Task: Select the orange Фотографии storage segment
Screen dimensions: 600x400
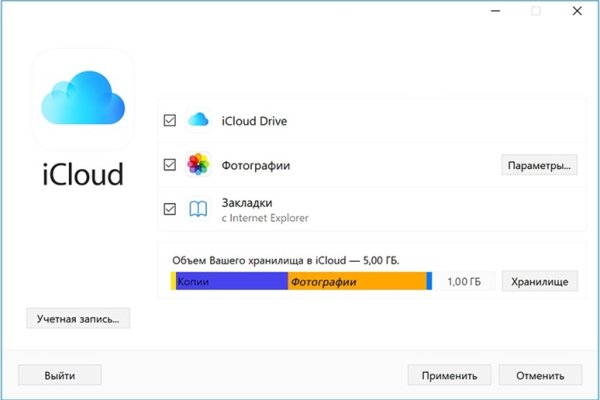Action: click(356, 282)
